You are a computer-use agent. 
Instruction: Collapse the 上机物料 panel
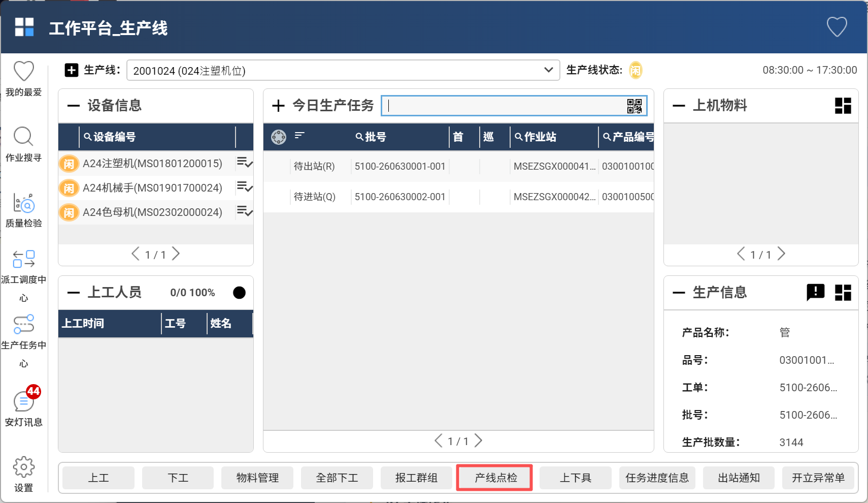(679, 106)
